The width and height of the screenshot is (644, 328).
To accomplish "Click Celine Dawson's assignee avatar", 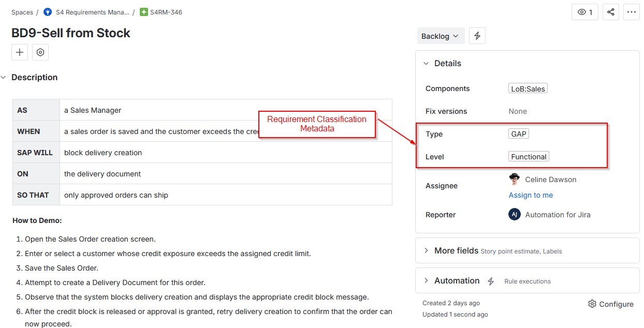I will pyautogui.click(x=514, y=179).
